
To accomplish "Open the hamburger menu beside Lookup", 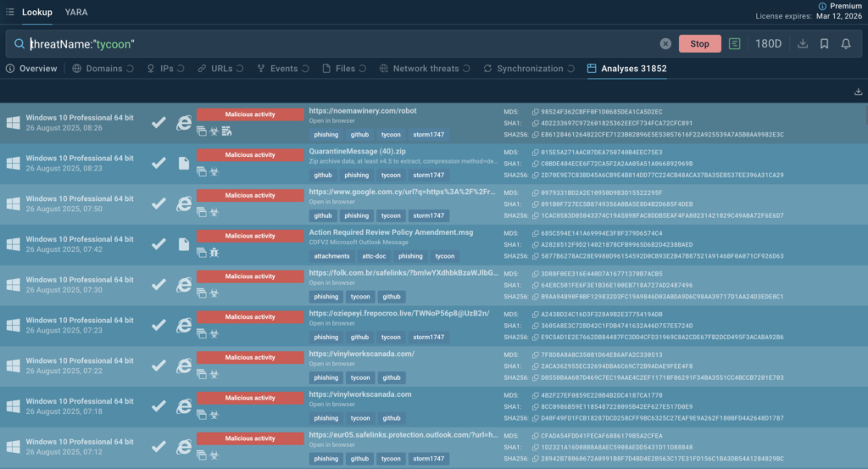I will point(9,12).
